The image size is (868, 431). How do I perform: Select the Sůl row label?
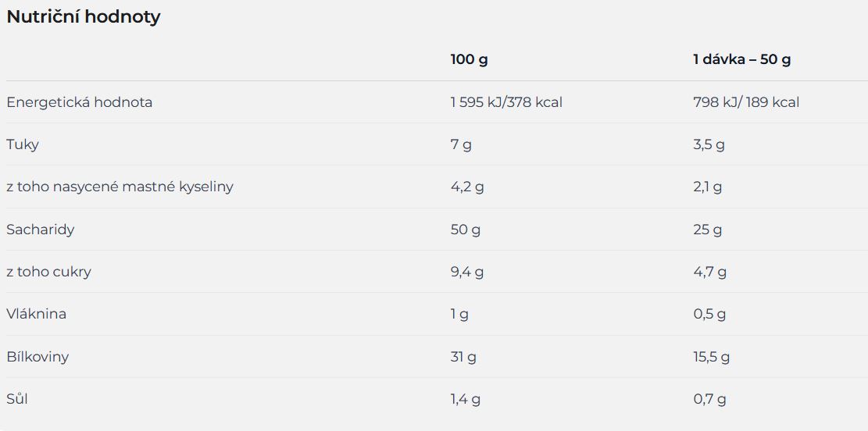[x=17, y=398]
